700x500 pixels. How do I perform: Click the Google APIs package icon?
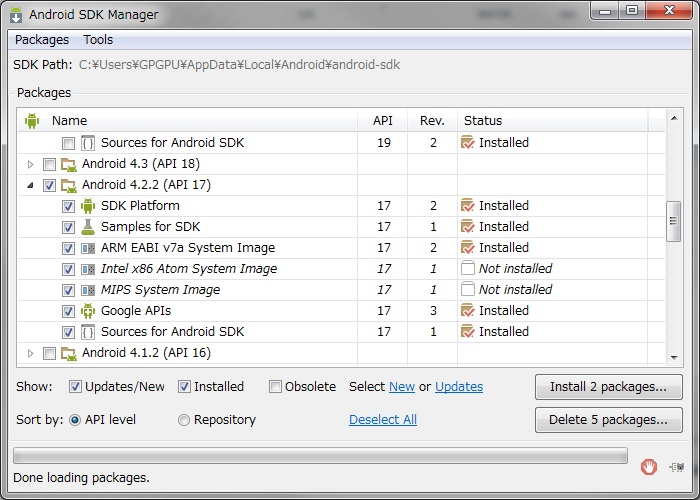[x=88, y=311]
